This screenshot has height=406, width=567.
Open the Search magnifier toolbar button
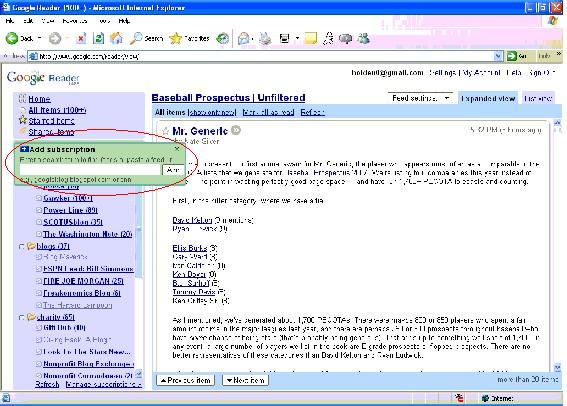[146, 38]
